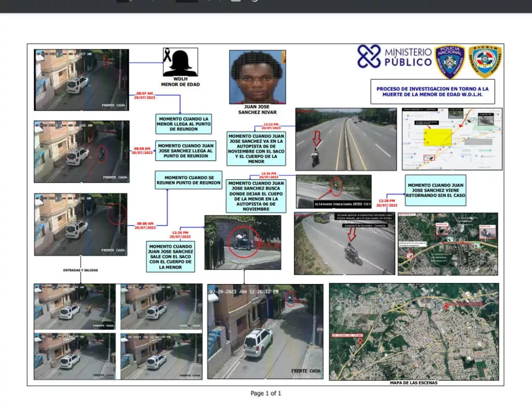
Task: Click the 12:32 PM timestamp text
Action: (x=270, y=126)
